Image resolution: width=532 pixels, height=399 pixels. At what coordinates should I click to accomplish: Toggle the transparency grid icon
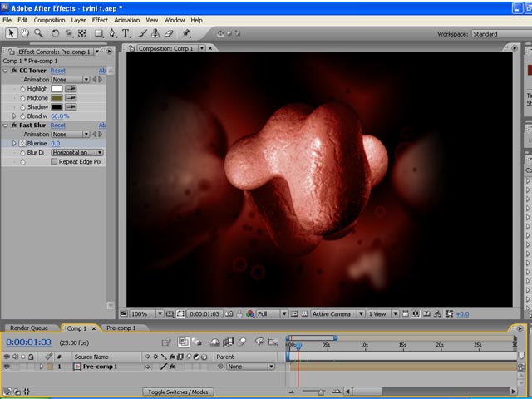[305, 314]
